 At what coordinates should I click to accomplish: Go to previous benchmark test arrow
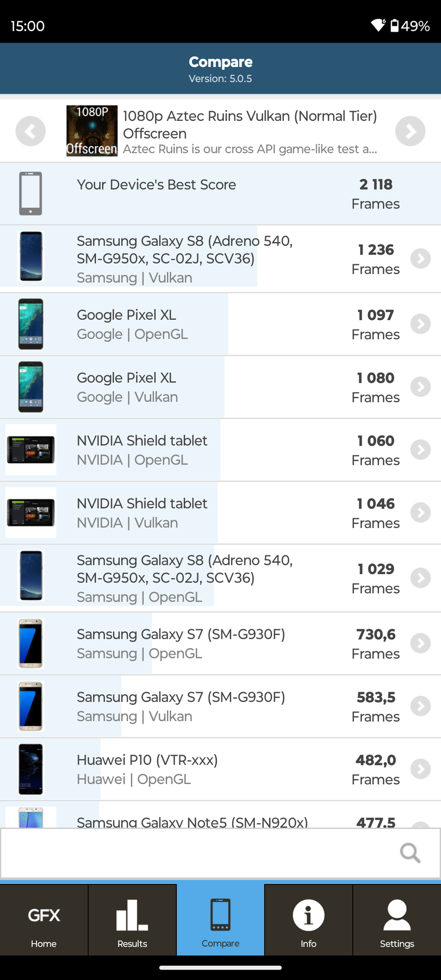click(x=31, y=131)
